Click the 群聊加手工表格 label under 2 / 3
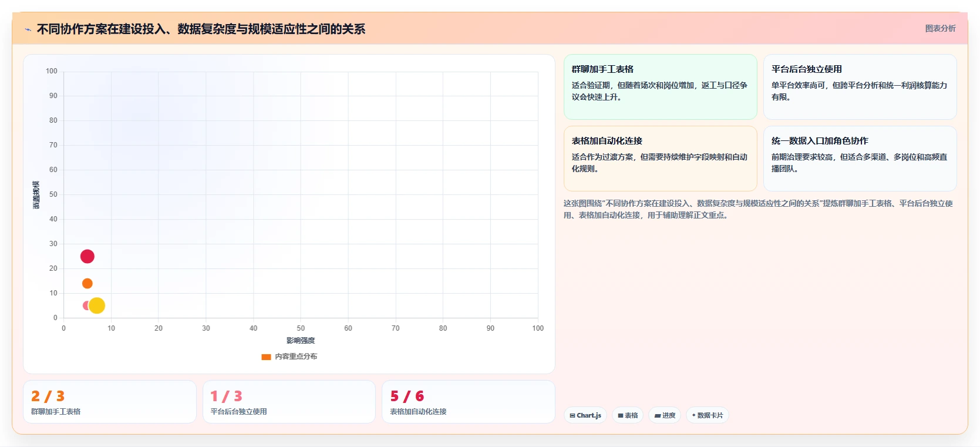 point(56,412)
